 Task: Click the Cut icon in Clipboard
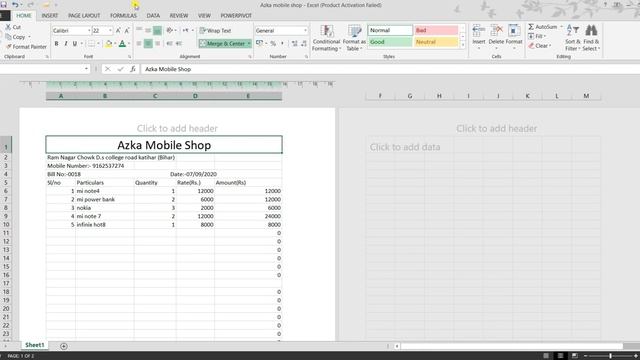(8, 27)
